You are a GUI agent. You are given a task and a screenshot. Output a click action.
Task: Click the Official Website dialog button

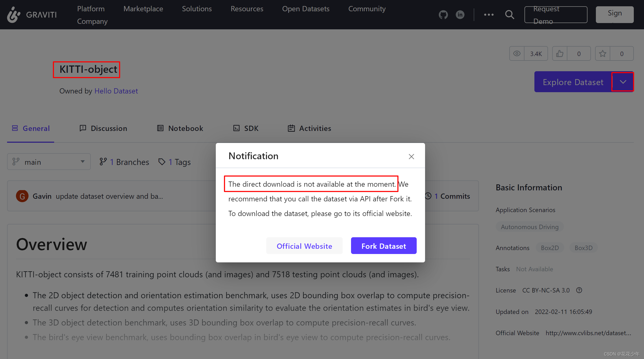tap(304, 246)
